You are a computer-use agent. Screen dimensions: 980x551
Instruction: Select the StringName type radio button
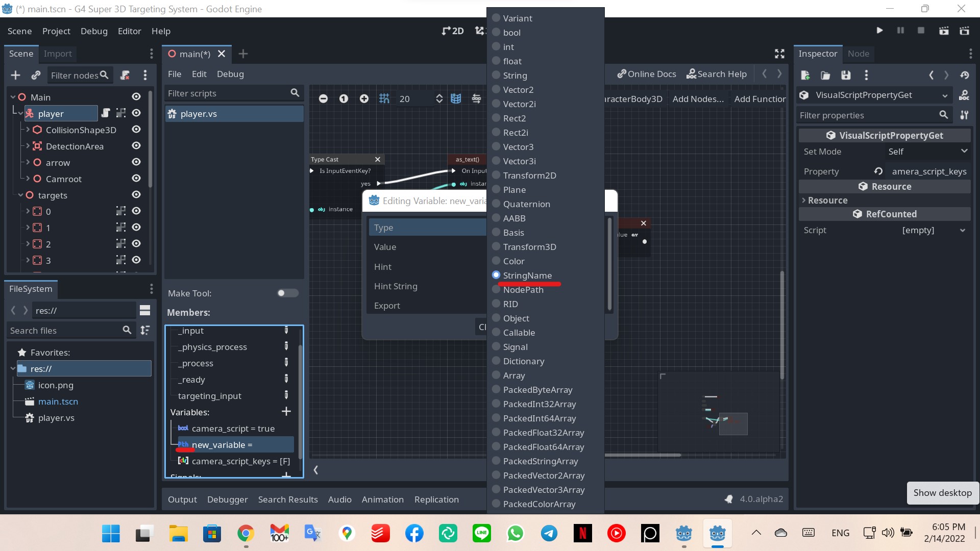496,275
